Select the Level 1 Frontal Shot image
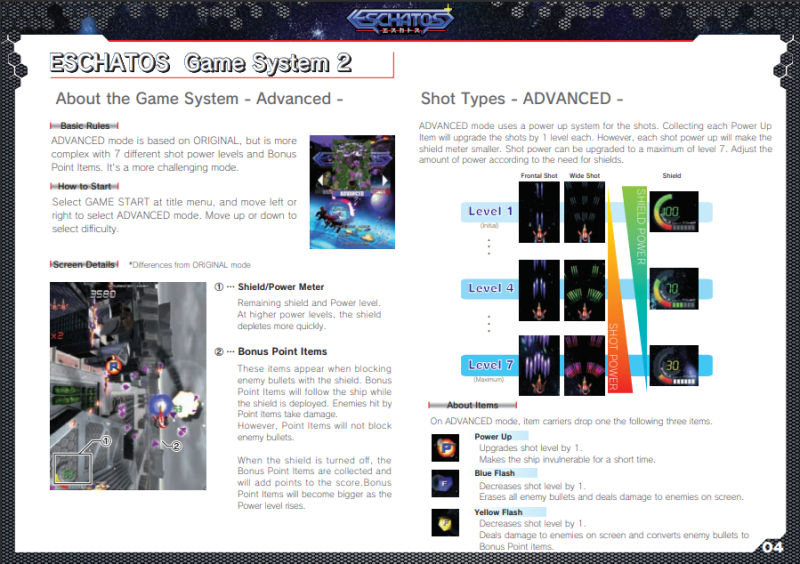800x564 pixels. [539, 212]
